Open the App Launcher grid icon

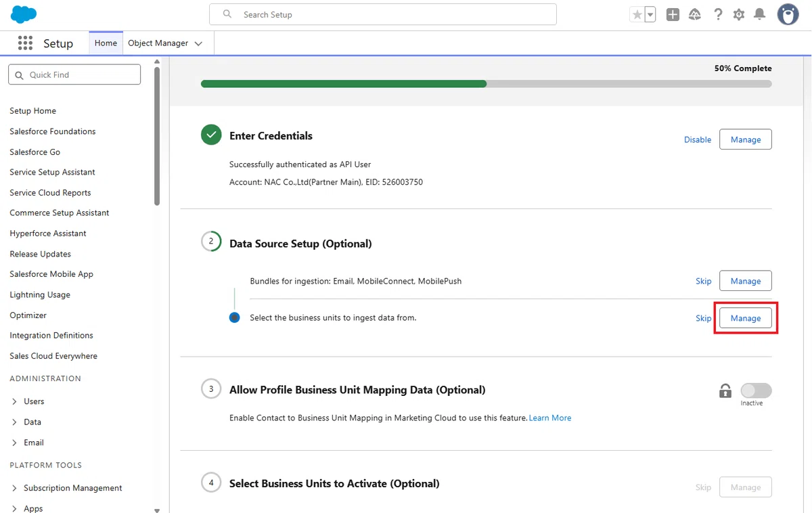click(x=25, y=43)
